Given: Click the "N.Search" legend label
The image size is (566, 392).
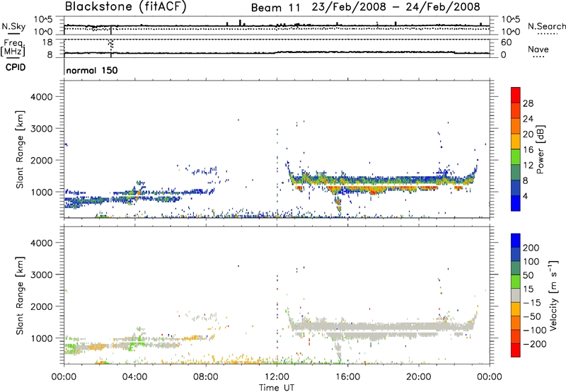Looking at the screenshot, I should [x=546, y=26].
